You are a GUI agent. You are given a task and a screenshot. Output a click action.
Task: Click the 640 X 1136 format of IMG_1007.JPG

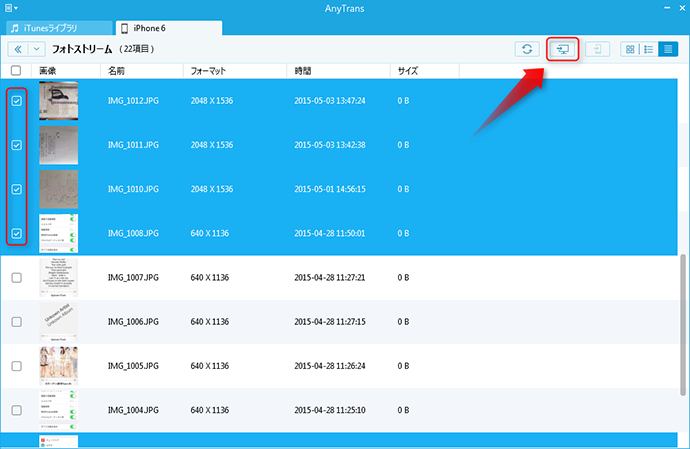coord(209,278)
